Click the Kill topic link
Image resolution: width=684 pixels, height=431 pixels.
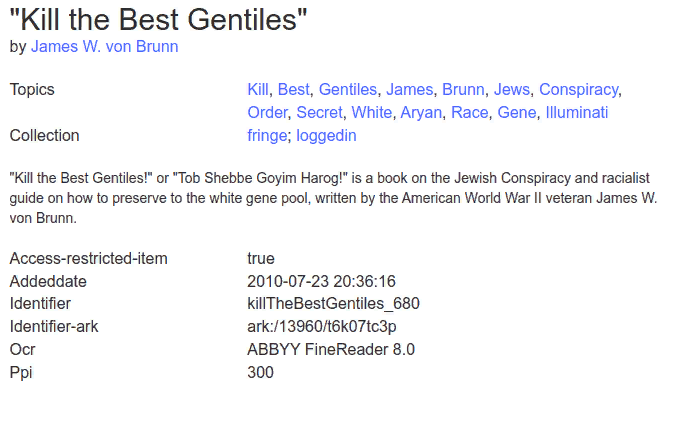[258, 89]
